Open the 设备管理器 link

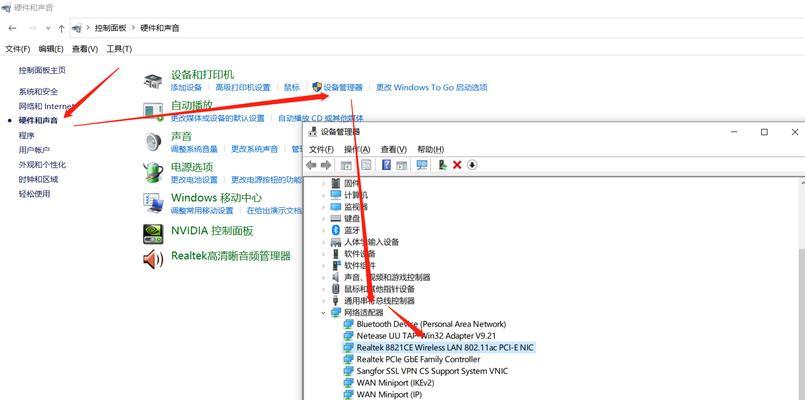pos(343,87)
